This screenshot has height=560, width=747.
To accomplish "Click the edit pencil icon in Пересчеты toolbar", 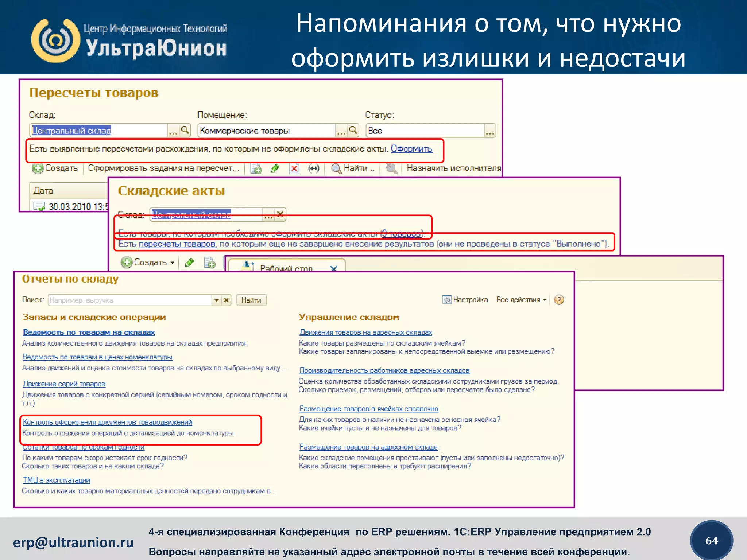I will [275, 168].
